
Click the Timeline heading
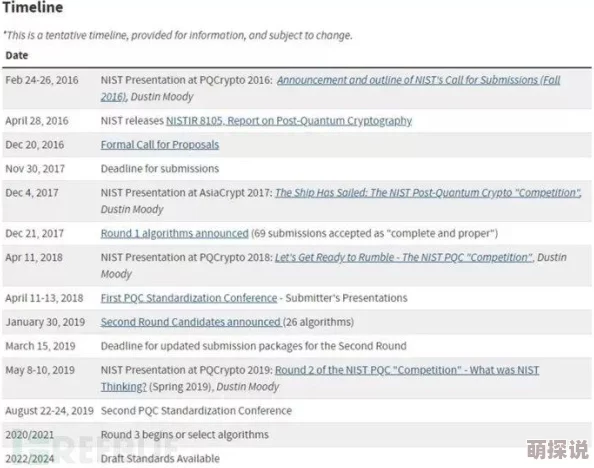(33, 7)
